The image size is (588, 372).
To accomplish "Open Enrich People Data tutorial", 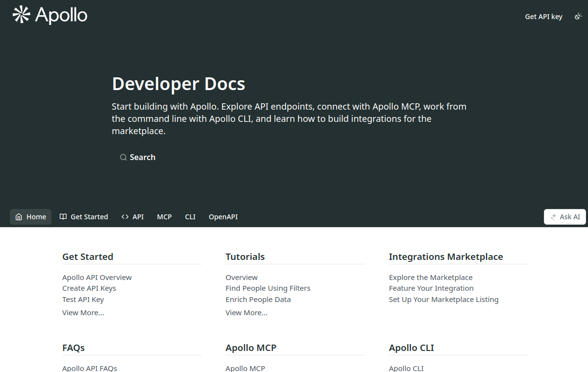I will click(258, 300).
